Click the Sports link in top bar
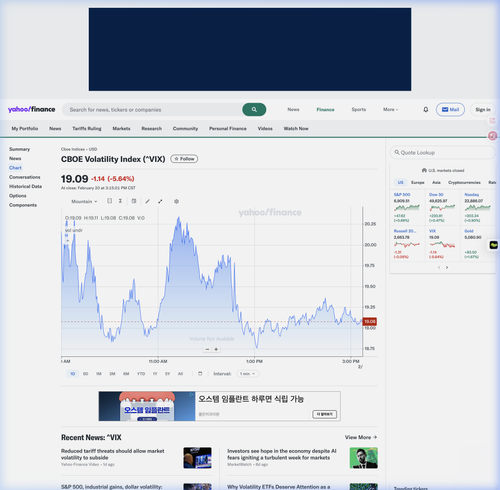 (x=359, y=109)
